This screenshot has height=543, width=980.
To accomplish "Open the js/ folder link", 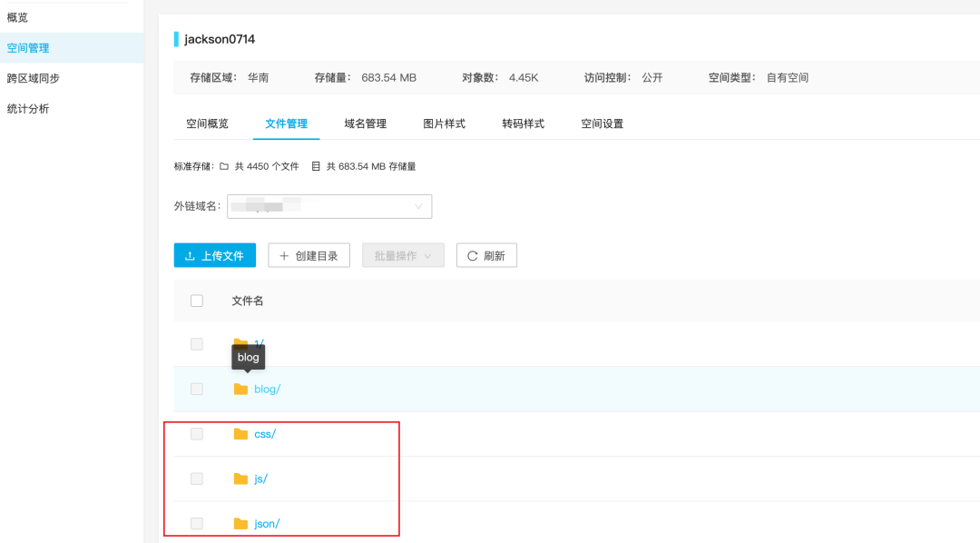I will pos(260,479).
